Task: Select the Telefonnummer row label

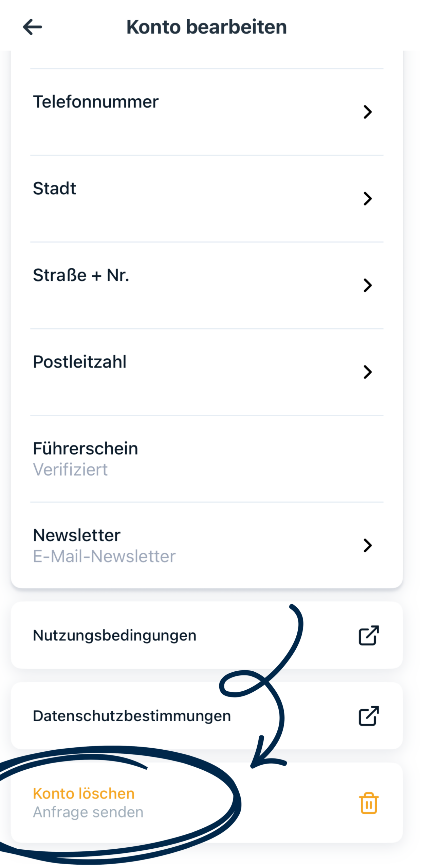Action: 96,102
